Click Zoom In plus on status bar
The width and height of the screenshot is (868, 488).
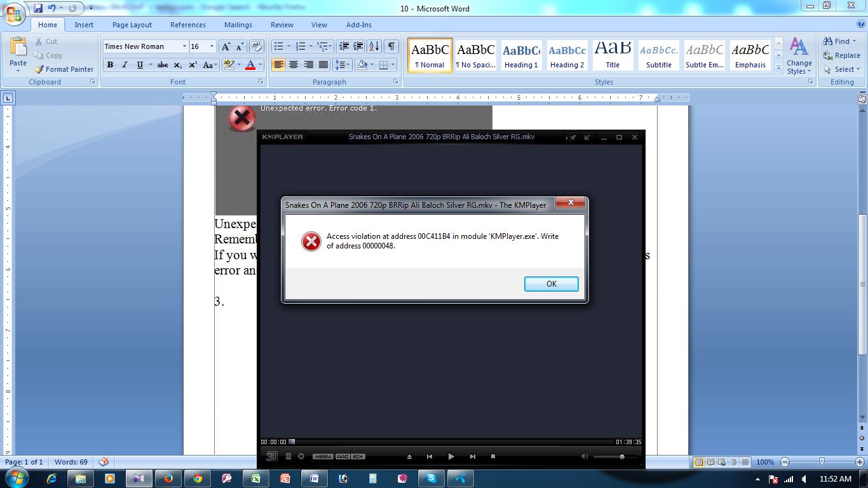[859, 462]
